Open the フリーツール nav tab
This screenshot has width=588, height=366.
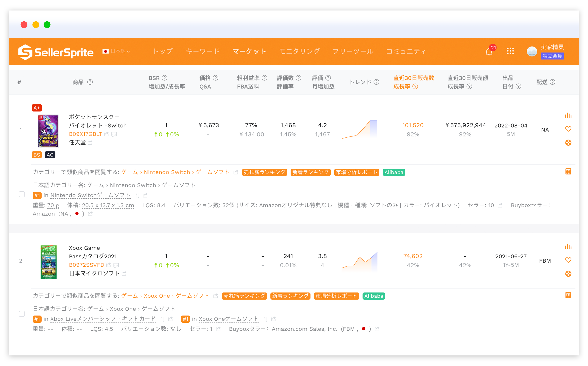pos(353,51)
